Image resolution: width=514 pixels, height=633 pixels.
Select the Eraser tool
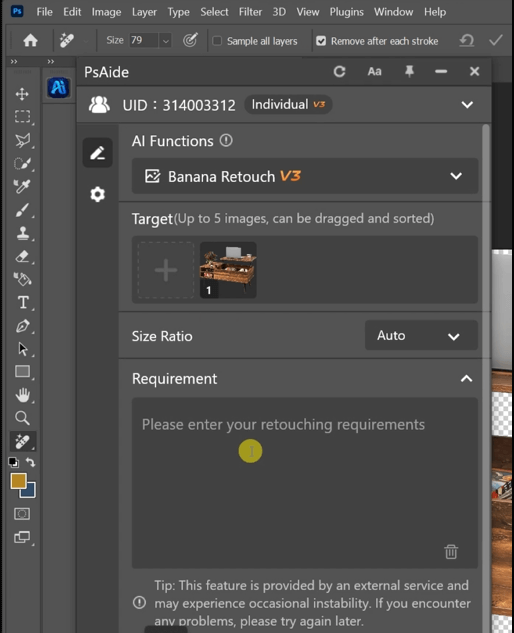22,256
